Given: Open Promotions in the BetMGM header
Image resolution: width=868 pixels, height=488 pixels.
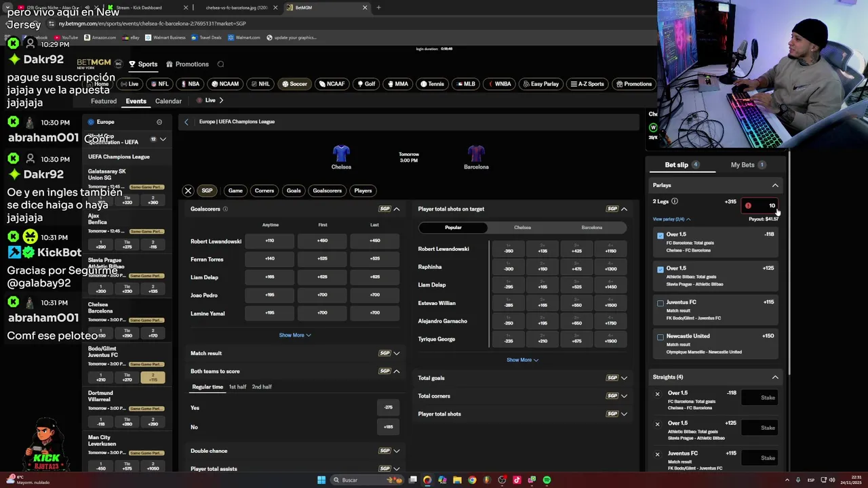Looking at the screenshot, I should point(188,64).
